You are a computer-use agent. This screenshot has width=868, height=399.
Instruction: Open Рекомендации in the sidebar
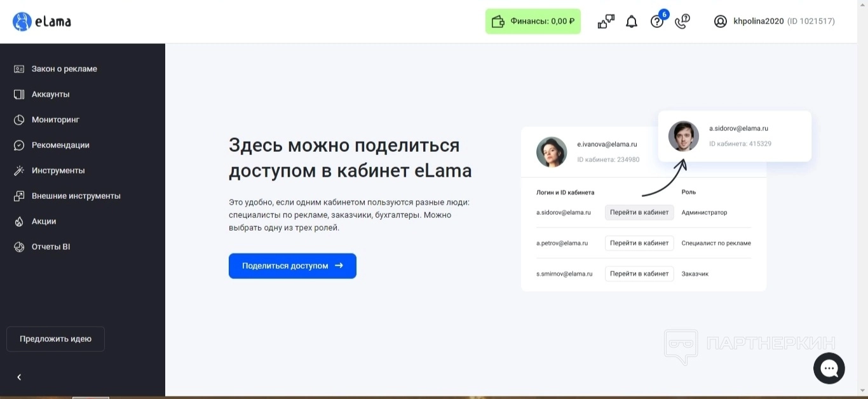point(60,145)
